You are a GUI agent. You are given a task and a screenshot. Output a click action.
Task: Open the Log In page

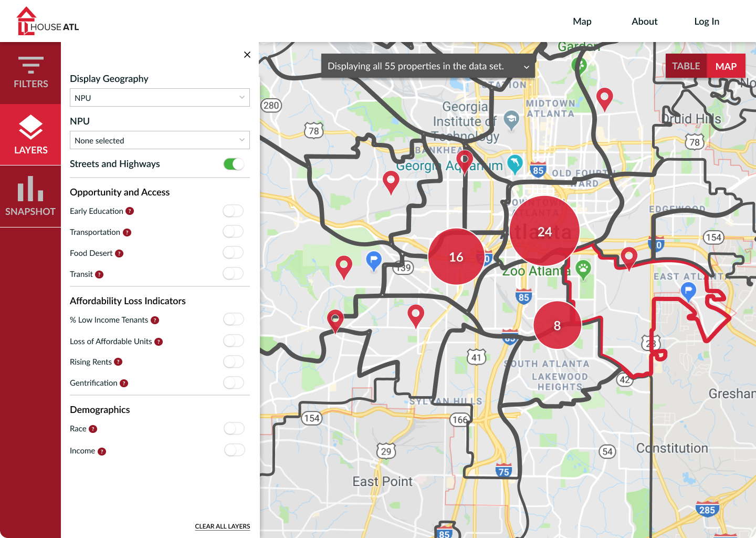(707, 22)
